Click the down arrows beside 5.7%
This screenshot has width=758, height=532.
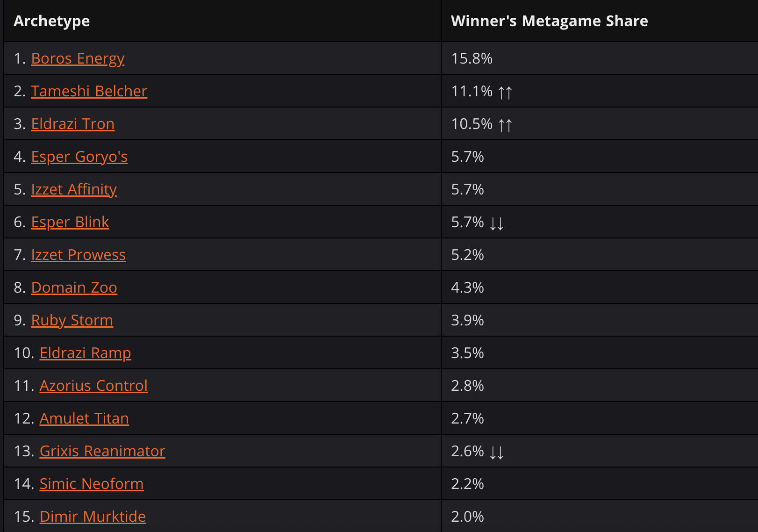click(497, 223)
